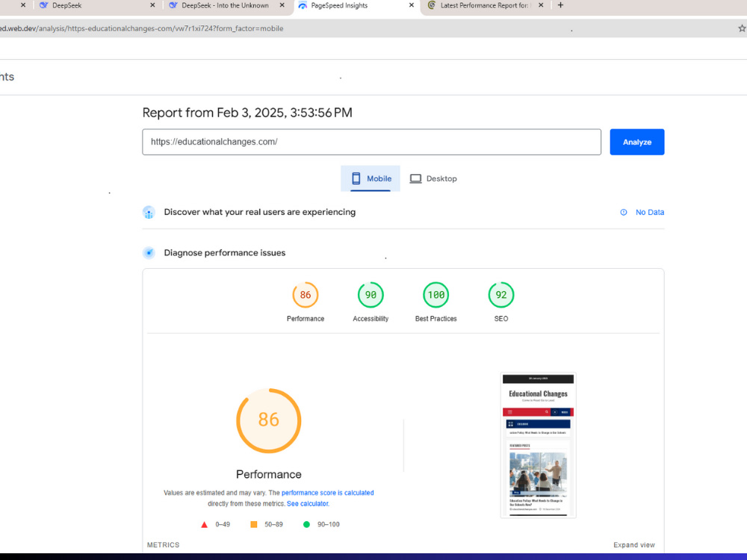Image resolution: width=747 pixels, height=560 pixels.
Task: Click the Analyze button
Action: click(637, 142)
